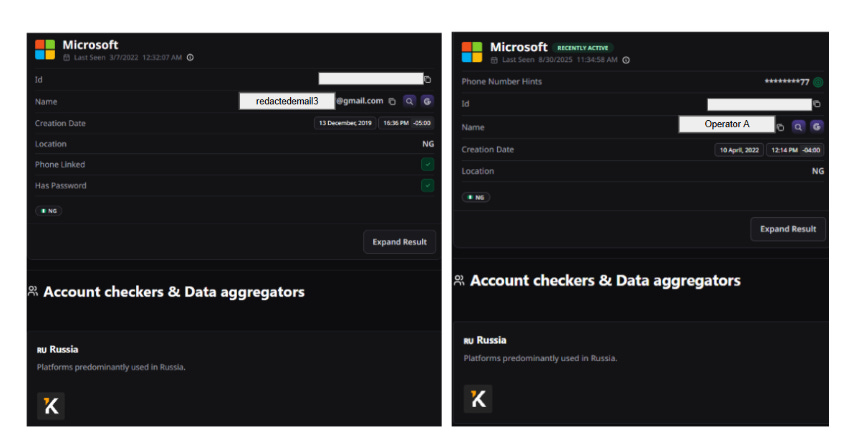Screen dimensions: 861x442
Task: Click RU Russia under the Recently Active card
Action: click(x=485, y=340)
